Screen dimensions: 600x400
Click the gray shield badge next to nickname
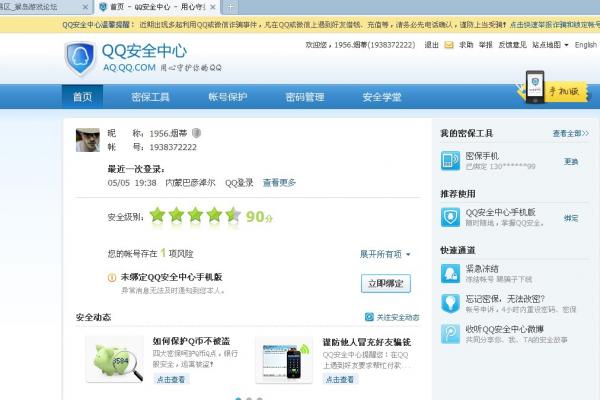pyautogui.click(x=196, y=133)
